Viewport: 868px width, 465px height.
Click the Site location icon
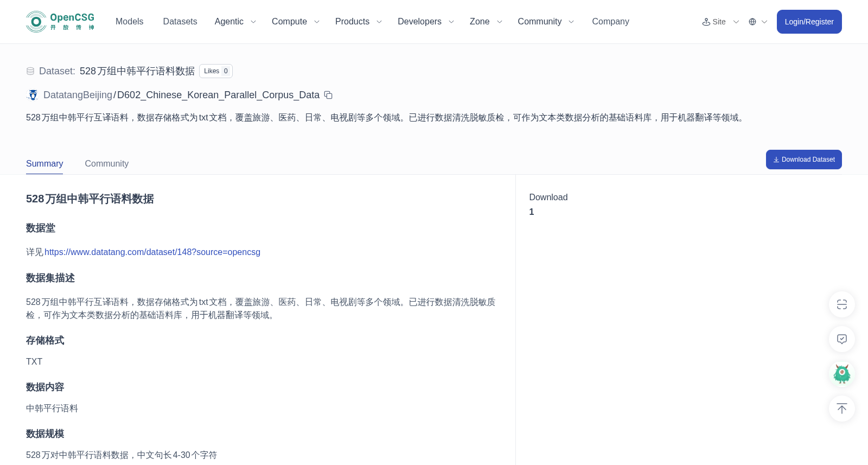pos(706,22)
